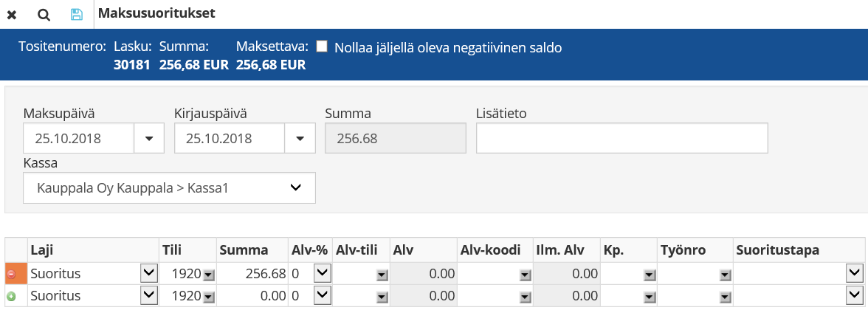Open Kp. lookup arrow in first row
Screen dimensions: 868x310
coord(649,275)
